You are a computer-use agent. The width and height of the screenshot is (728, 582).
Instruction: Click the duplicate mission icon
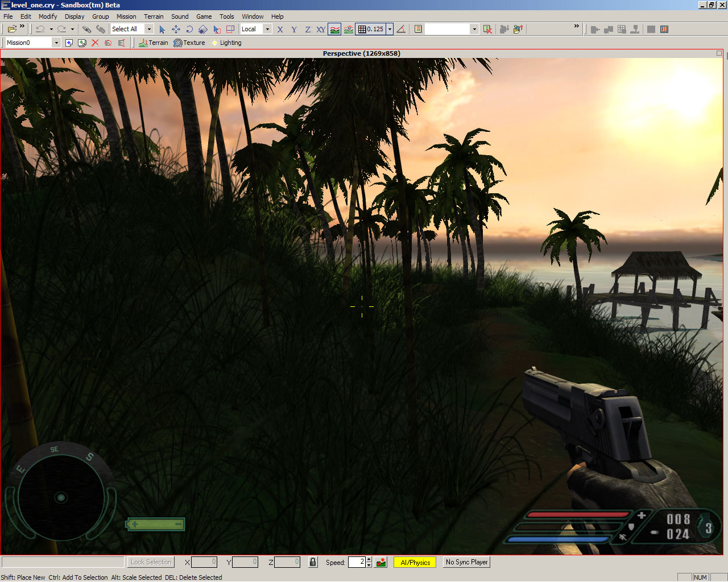(82, 43)
